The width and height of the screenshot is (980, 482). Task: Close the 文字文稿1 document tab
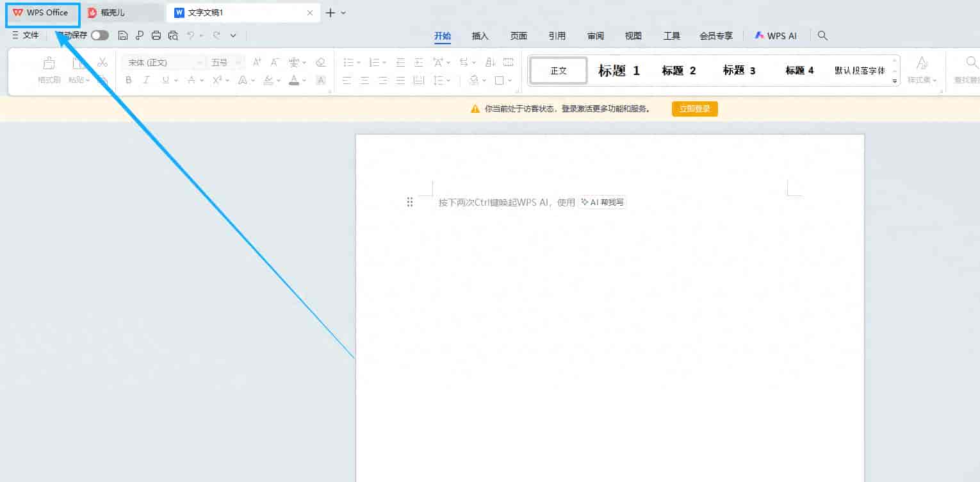(310, 13)
